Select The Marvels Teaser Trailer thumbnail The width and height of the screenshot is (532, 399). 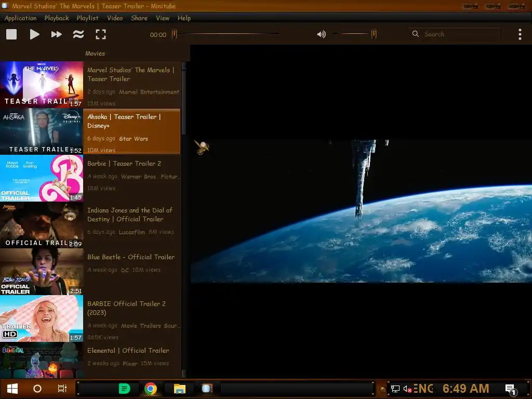pyautogui.click(x=42, y=85)
